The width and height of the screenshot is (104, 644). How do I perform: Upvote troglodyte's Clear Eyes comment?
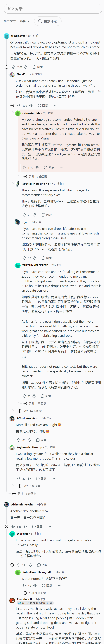click(x=13, y=67)
